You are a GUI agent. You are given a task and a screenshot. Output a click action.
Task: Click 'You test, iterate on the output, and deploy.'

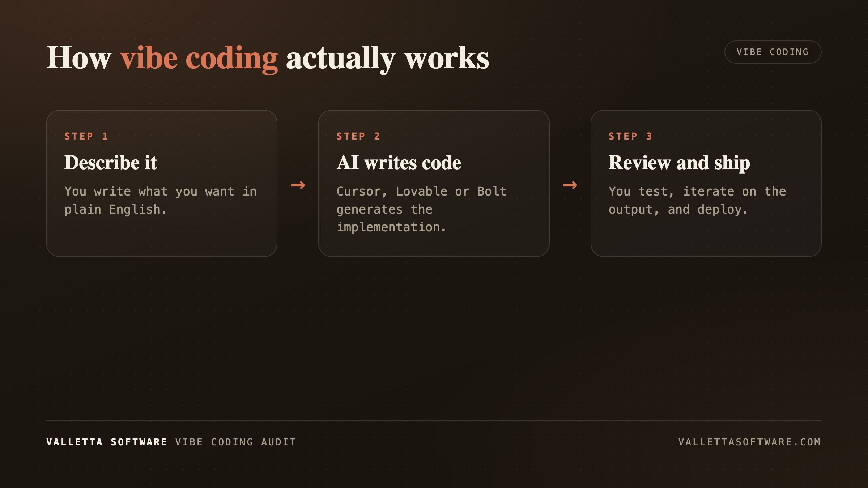pyautogui.click(x=697, y=200)
